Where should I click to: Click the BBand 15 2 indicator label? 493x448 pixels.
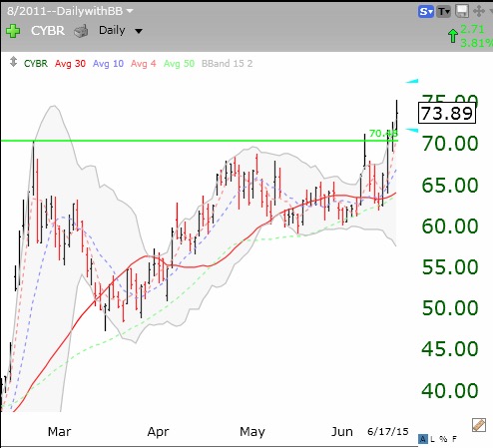(x=227, y=64)
